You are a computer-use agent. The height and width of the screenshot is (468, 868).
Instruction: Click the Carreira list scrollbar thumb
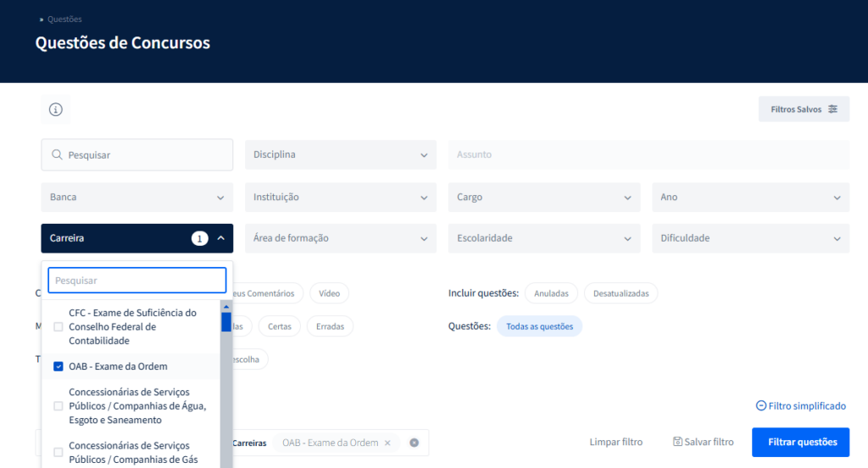225,322
